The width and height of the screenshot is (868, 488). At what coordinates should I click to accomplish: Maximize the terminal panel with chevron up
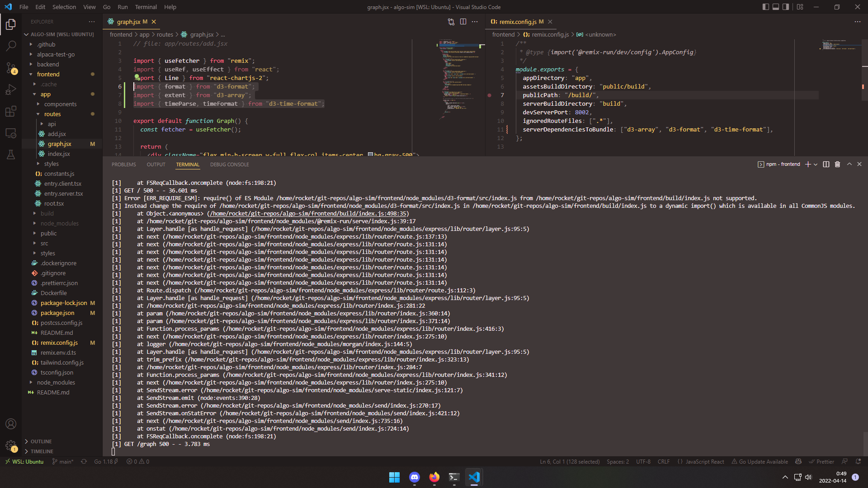tap(849, 164)
